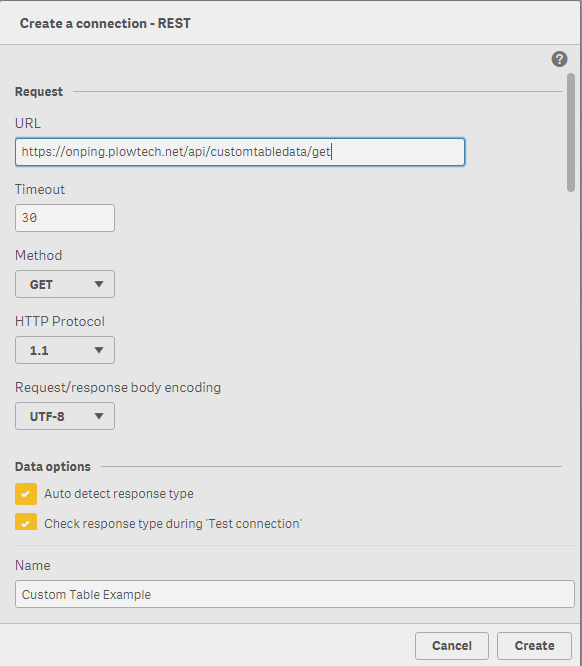Select the Data options section heading

53,466
